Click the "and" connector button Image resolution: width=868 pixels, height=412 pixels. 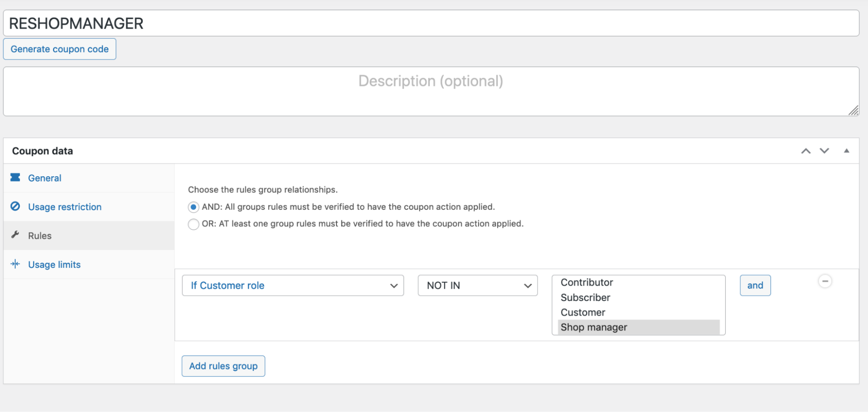755,285
